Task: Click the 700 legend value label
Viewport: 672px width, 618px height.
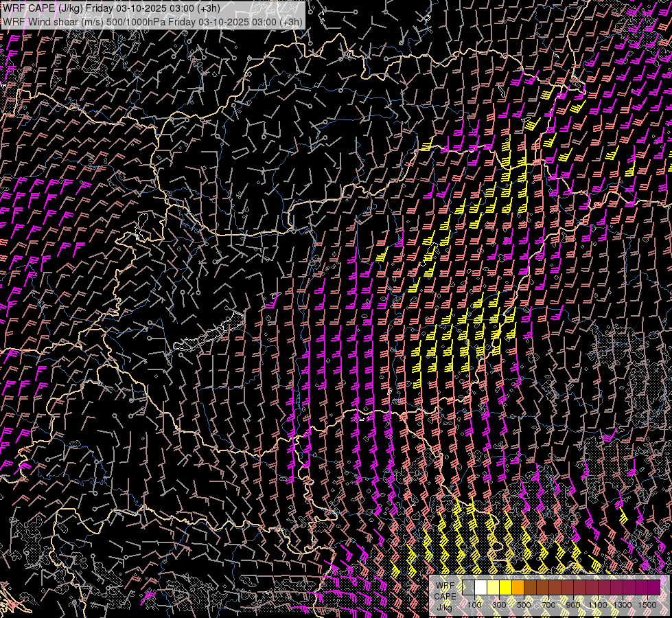Action: coord(548,605)
